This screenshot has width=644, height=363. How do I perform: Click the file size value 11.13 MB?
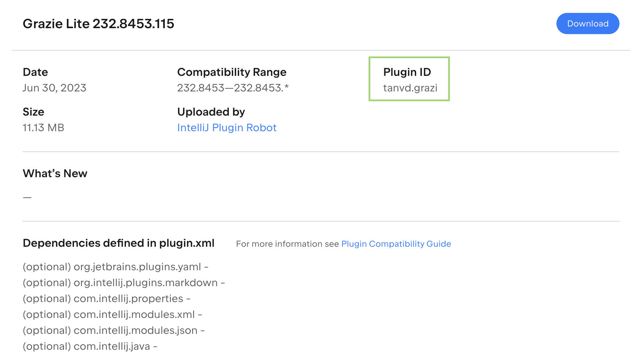(x=43, y=128)
